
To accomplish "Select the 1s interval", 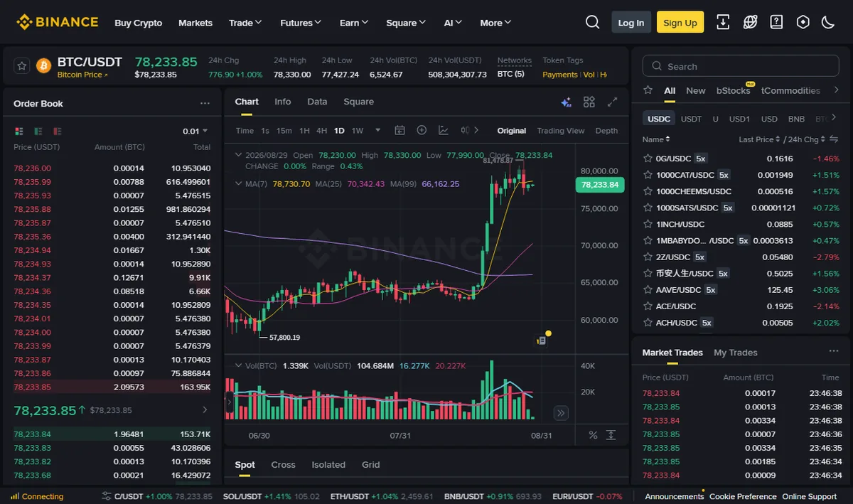I will click(x=265, y=131).
